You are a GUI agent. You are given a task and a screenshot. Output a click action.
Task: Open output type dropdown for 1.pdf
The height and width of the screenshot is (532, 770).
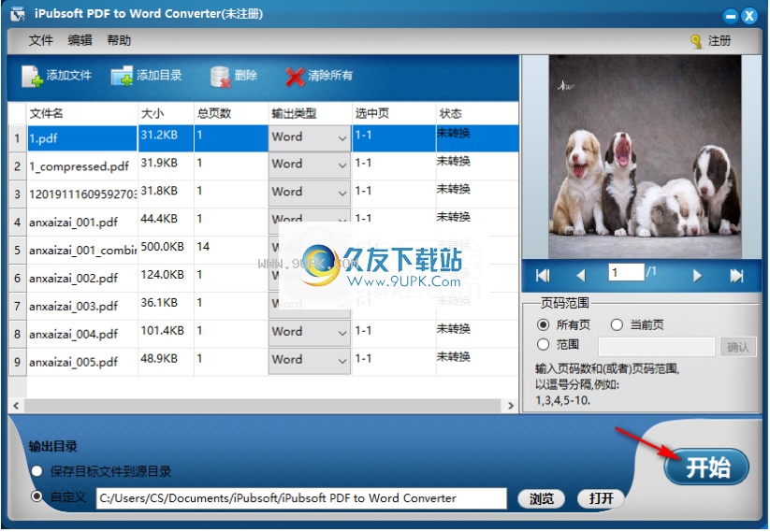click(310, 137)
